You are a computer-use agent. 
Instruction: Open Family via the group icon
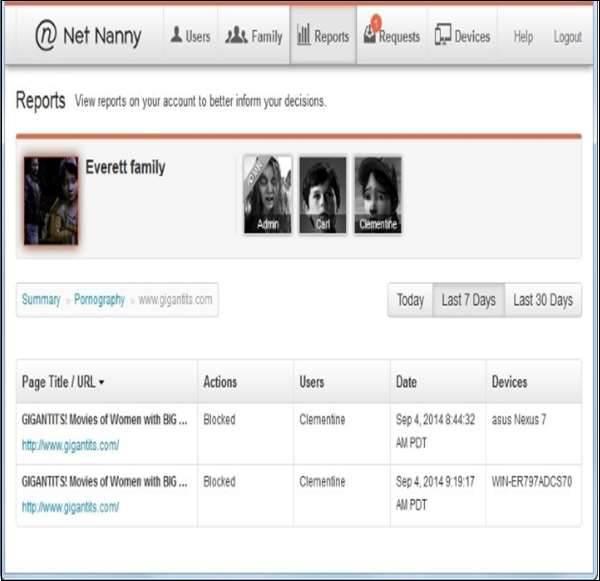236,37
